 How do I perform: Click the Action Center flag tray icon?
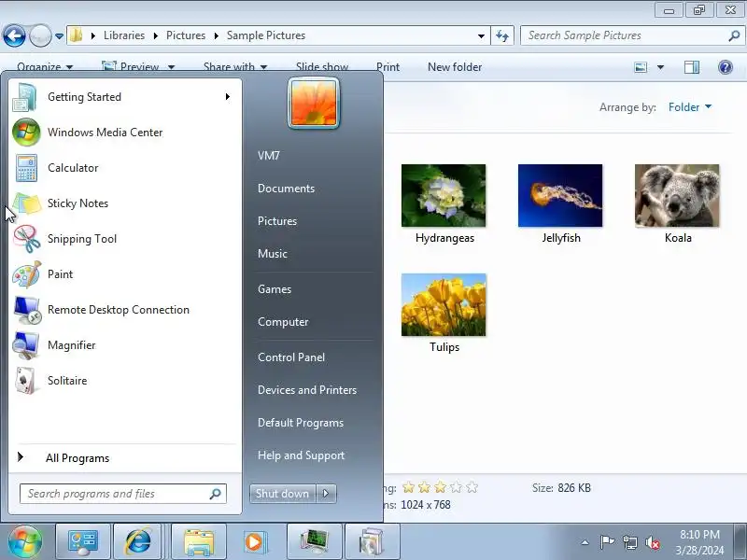(x=607, y=542)
